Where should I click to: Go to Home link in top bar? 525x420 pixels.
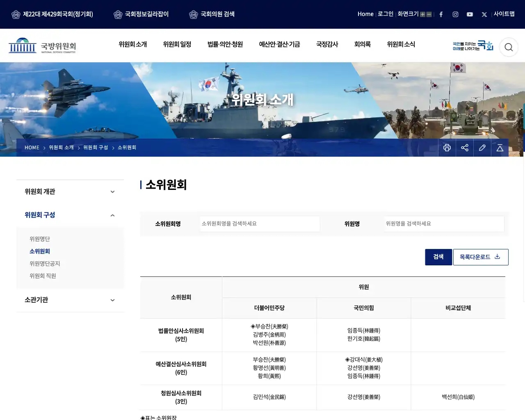(365, 14)
